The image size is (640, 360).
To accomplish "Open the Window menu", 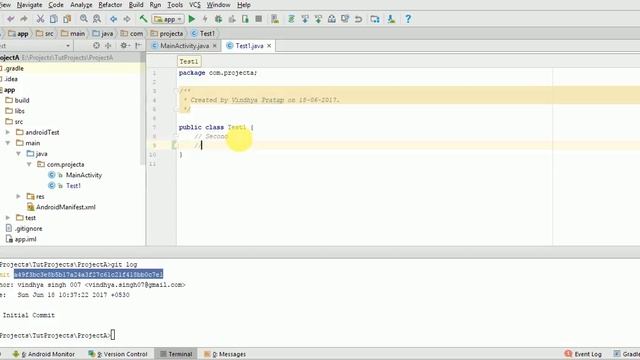I will (x=218, y=5).
